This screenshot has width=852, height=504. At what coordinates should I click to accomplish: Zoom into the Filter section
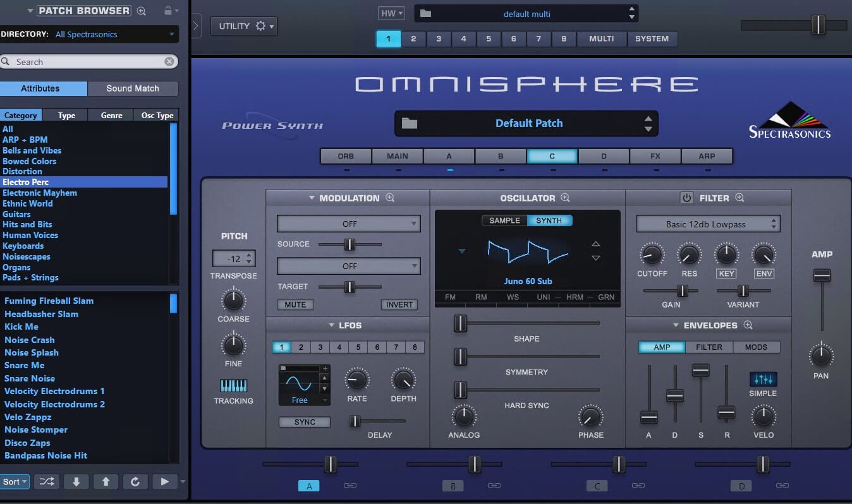[739, 198]
